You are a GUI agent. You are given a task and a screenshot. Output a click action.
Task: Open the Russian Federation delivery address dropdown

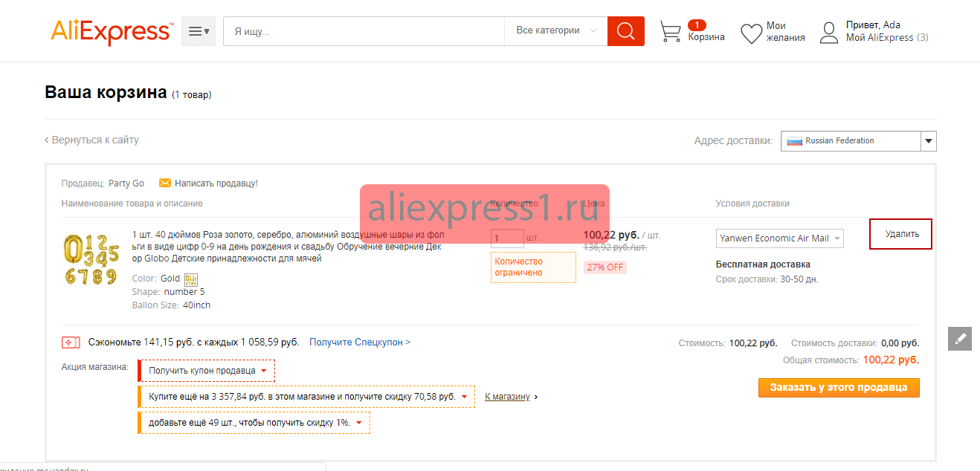coord(858,141)
